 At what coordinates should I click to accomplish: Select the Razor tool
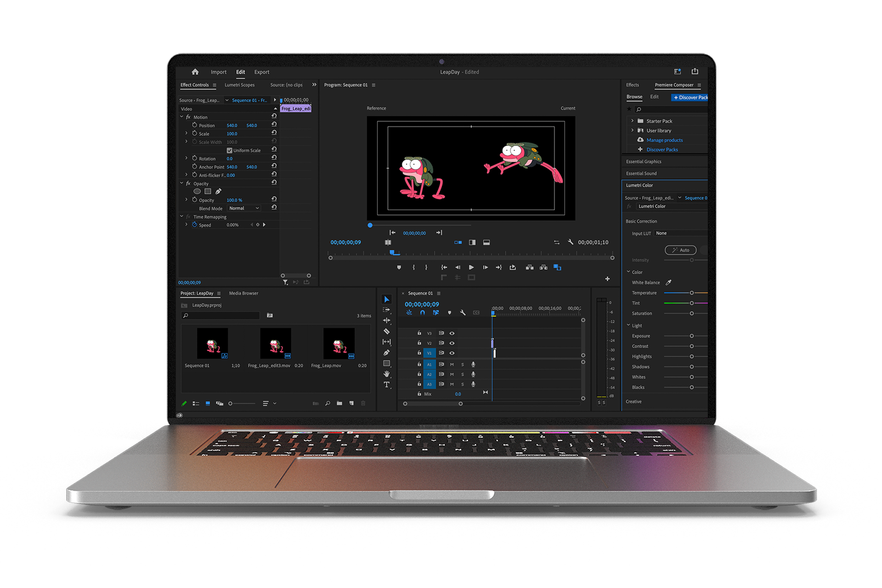(387, 331)
